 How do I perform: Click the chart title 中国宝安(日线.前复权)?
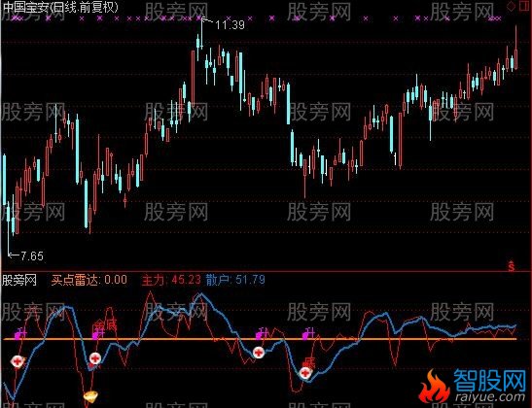tap(59, 8)
